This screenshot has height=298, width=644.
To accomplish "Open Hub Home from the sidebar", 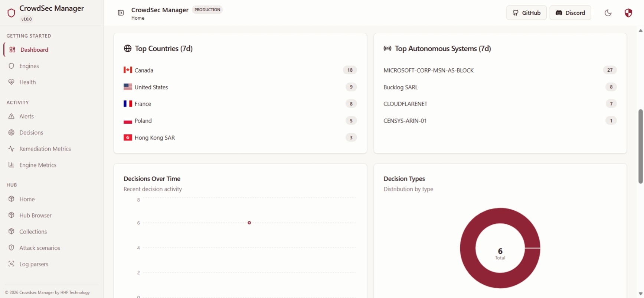I will tap(27, 199).
